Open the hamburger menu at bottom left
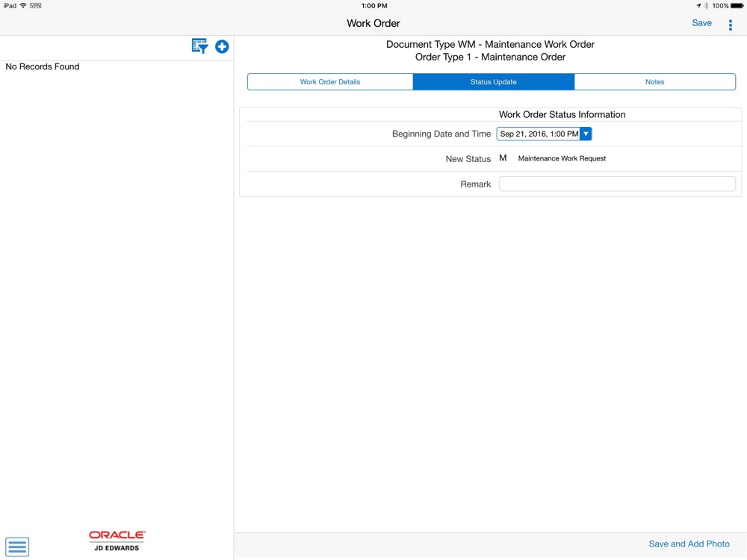 pyautogui.click(x=17, y=547)
